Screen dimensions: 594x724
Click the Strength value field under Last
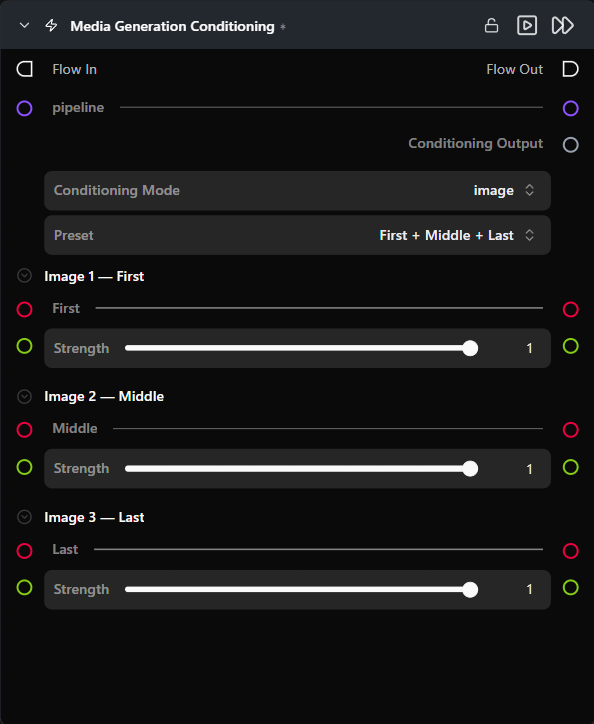(529, 589)
